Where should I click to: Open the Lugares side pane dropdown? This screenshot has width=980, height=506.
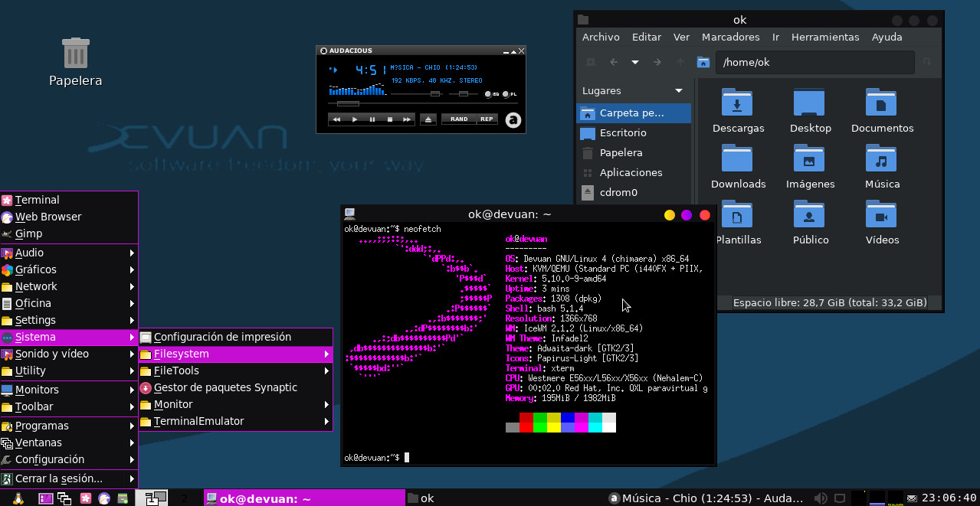coord(679,90)
